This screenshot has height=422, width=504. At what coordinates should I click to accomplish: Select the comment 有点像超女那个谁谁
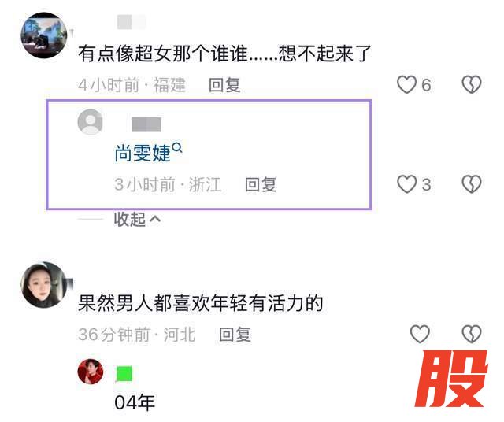pyautogui.click(x=224, y=54)
